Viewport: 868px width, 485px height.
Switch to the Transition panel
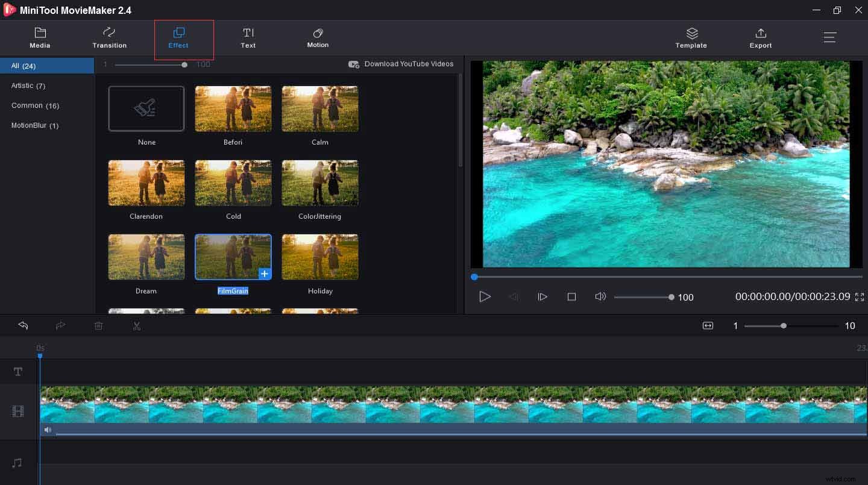point(109,37)
